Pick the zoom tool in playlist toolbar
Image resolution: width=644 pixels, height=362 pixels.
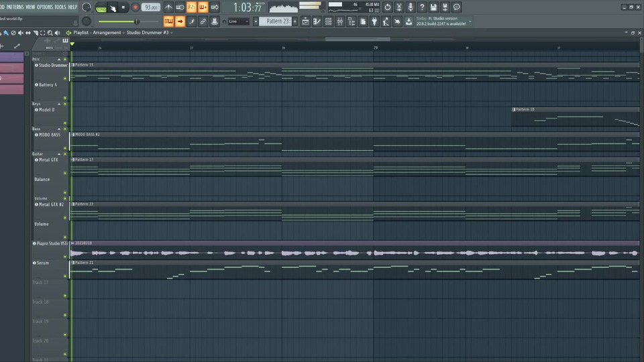click(x=50, y=33)
